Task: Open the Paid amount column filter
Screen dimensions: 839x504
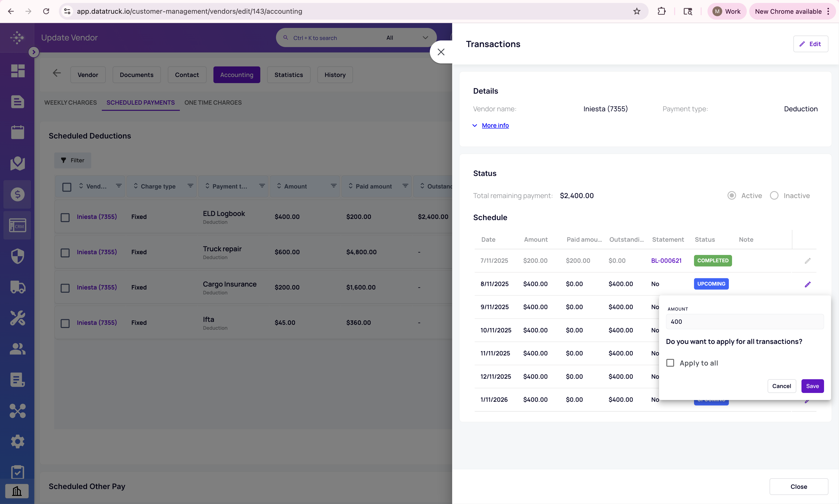Action: pyautogui.click(x=406, y=186)
